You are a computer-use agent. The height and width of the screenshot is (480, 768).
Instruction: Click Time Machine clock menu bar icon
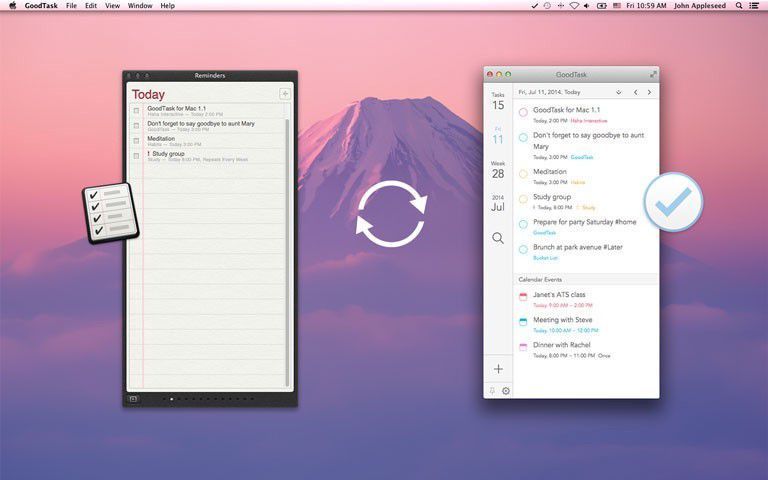point(547,6)
